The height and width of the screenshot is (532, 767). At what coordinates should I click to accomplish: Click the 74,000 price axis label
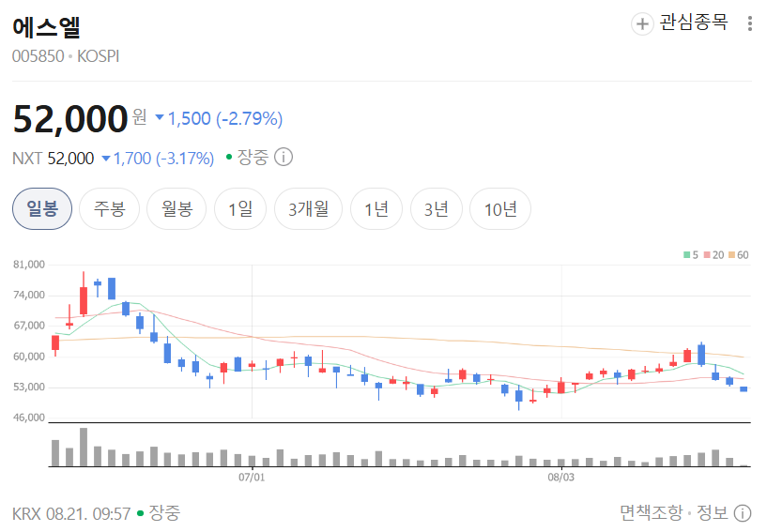[29, 295]
